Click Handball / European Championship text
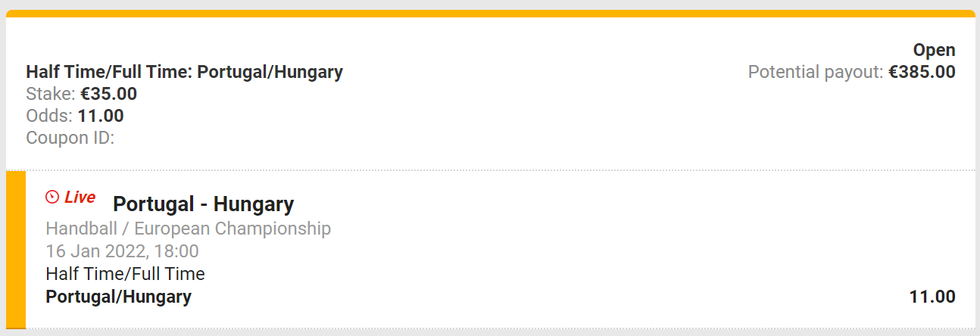Image resolution: width=980 pixels, height=336 pixels. (x=188, y=229)
